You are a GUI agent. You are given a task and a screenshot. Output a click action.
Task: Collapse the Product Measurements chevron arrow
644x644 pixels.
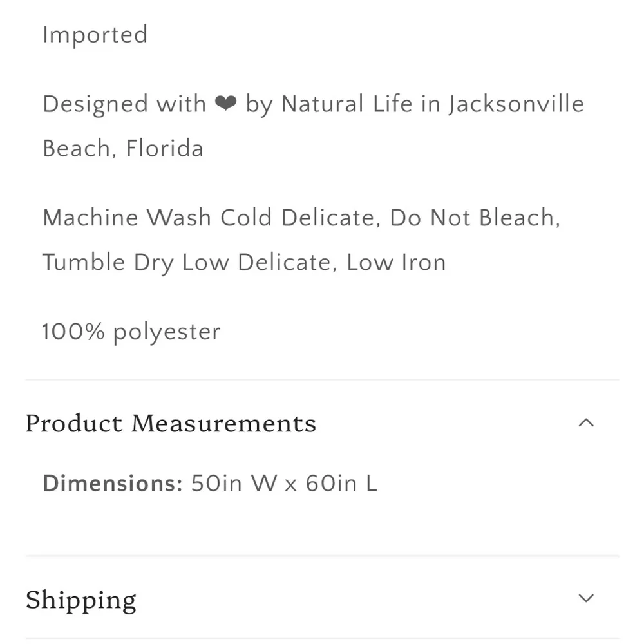point(586,422)
